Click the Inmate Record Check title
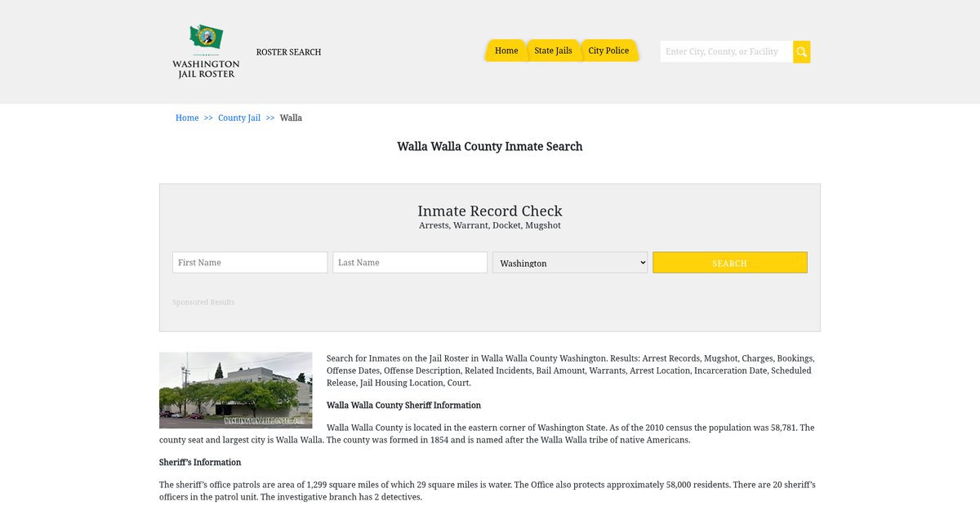Screen dimensions: 980x506 (x=490, y=211)
